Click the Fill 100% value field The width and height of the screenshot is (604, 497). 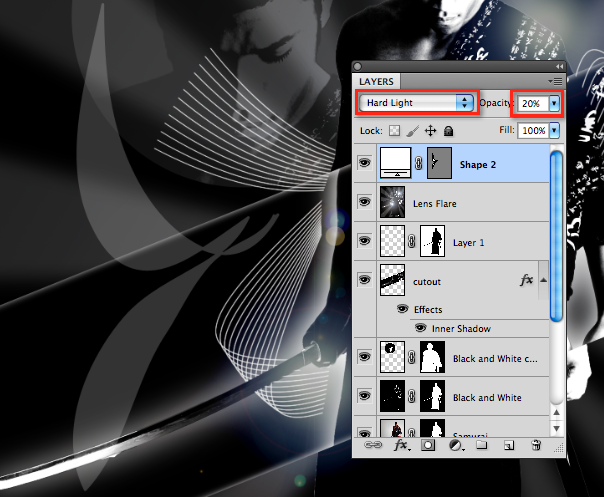tap(534, 131)
